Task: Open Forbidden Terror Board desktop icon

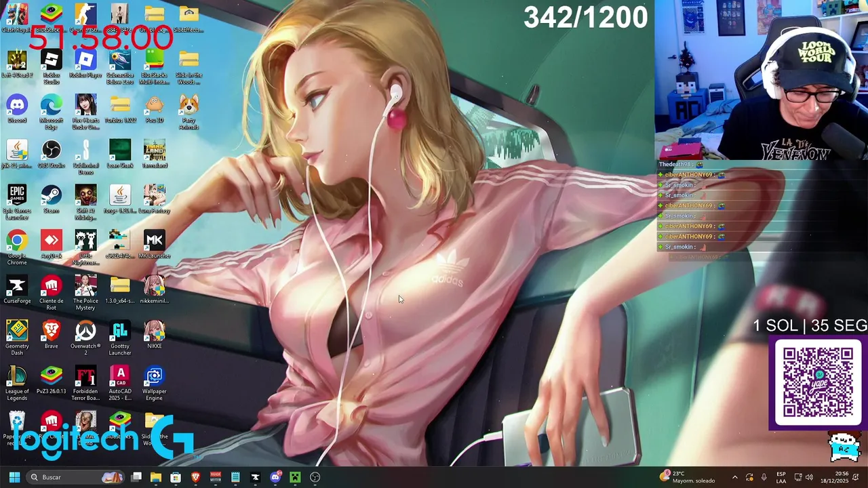Action: click(x=85, y=384)
